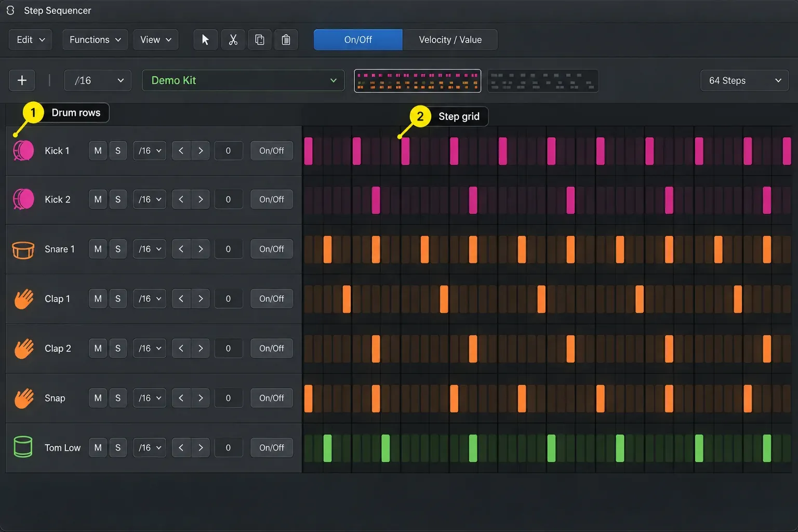Click the Snare 1 drum icon
798x532 pixels.
[23, 249]
